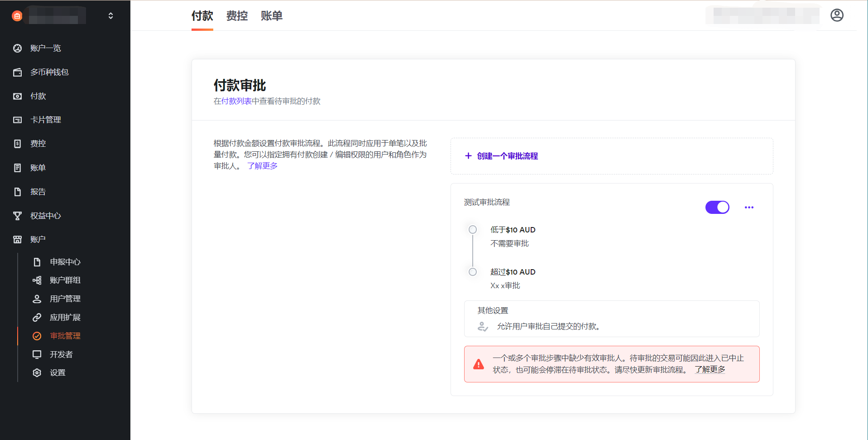Click the user-check icon in 其他设置
The height and width of the screenshot is (440, 868).
[x=483, y=326]
